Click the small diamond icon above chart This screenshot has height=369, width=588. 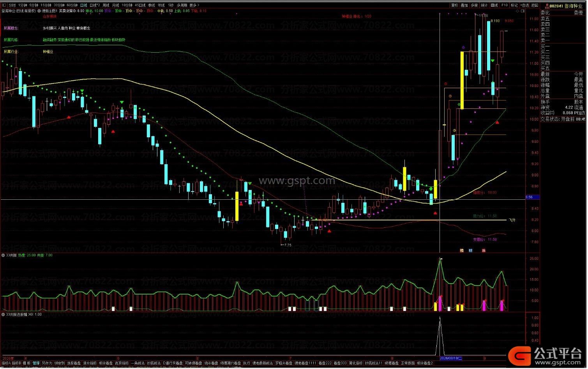pos(517,11)
